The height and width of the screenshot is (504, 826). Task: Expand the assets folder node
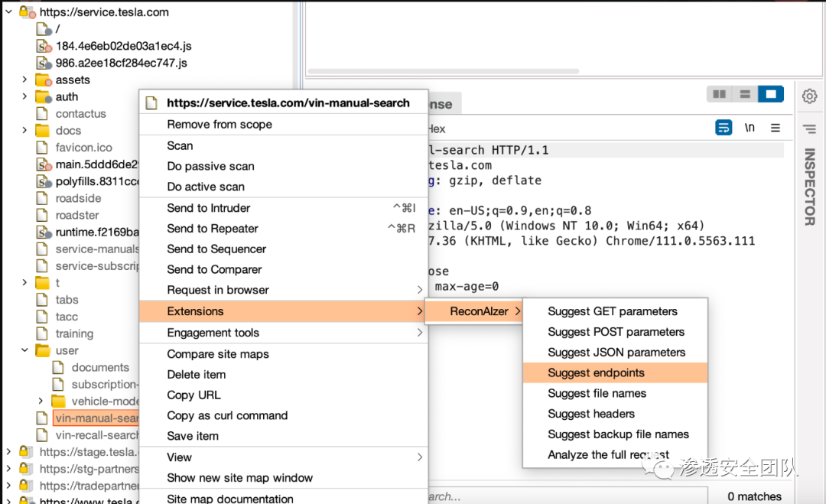[x=24, y=80]
